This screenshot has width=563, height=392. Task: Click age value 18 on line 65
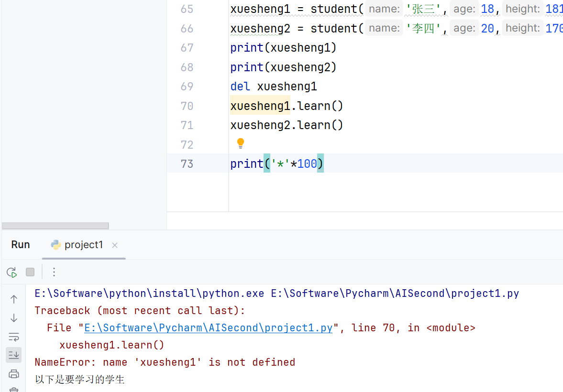coord(487,9)
